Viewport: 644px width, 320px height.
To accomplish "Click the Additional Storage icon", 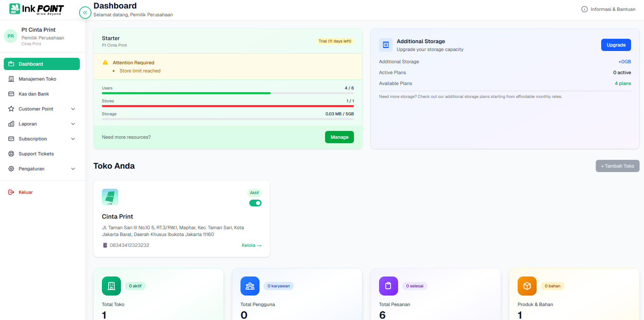I will tap(386, 45).
